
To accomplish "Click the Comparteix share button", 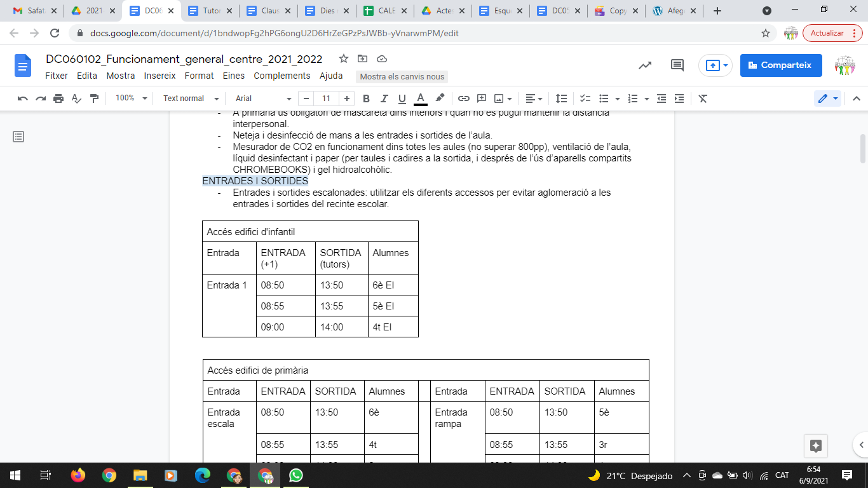I will tap(781, 65).
